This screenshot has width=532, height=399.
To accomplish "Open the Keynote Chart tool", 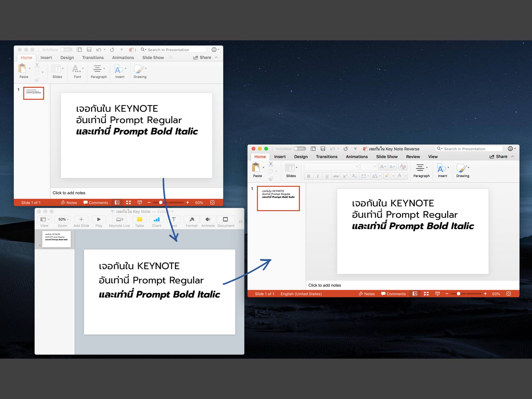I will pyautogui.click(x=156, y=220).
